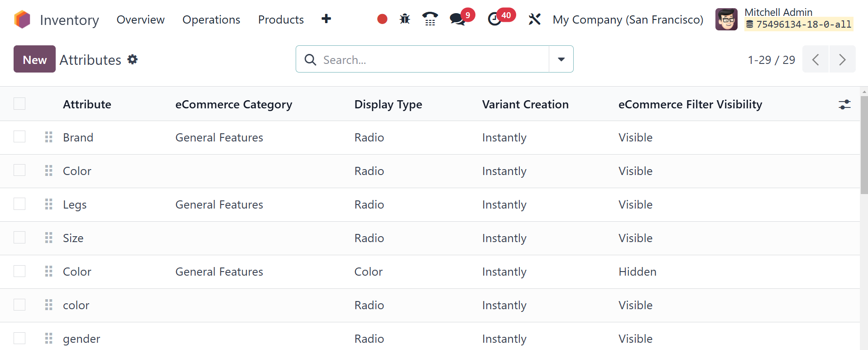Check the Size row checkbox
Screen dimensions: 868x350
(x=19, y=238)
